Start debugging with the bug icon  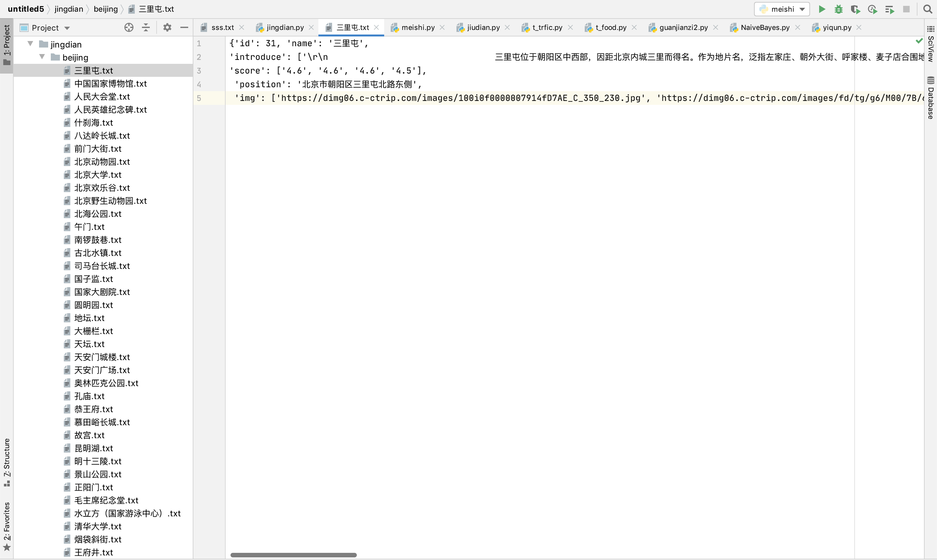click(x=838, y=9)
